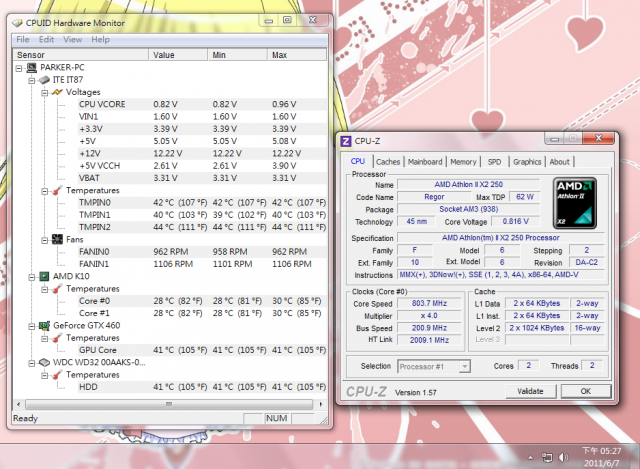Click the CPU-Z purple Z title icon
Image resolution: width=640 pixels, height=469 pixels.
[345, 141]
